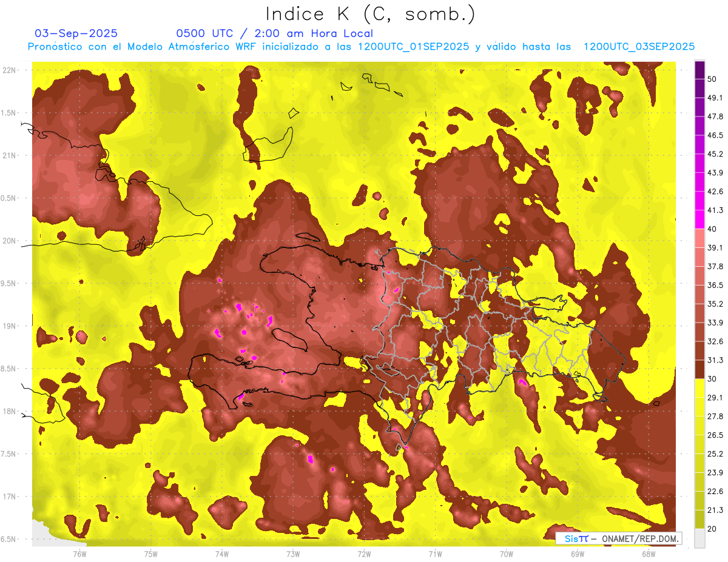Click the colorbar label '33.9'

coord(715,323)
